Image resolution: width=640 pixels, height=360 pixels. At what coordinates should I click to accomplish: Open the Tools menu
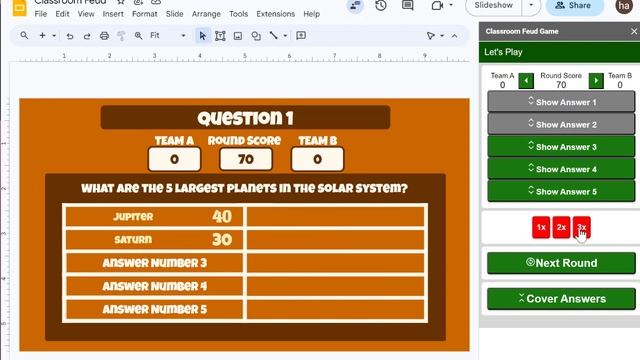pyautogui.click(x=238, y=14)
